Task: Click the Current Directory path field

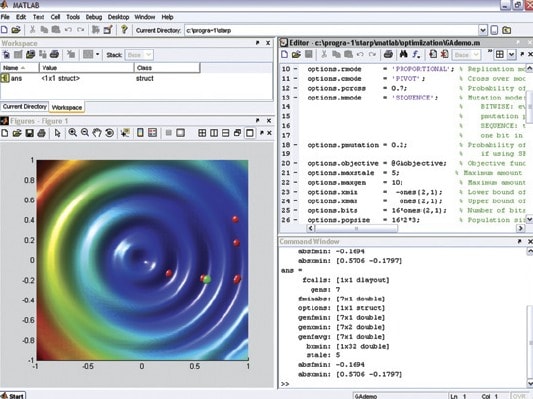Action: click(x=331, y=30)
